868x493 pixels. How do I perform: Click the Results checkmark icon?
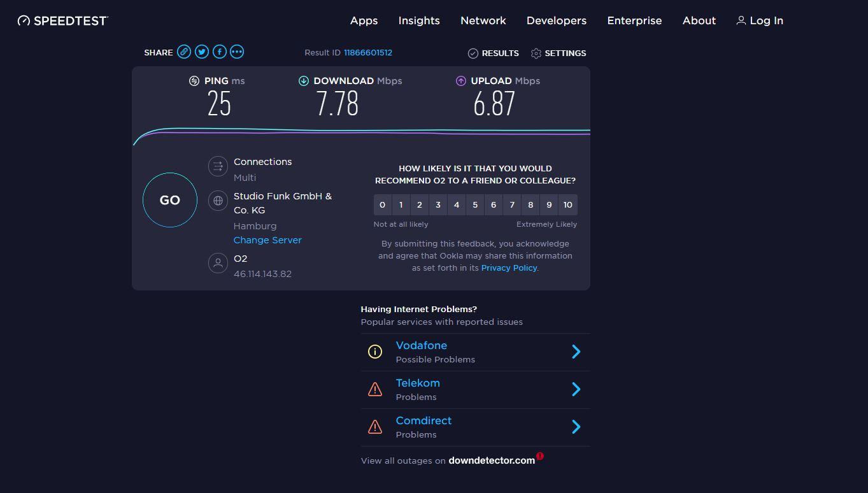point(473,54)
